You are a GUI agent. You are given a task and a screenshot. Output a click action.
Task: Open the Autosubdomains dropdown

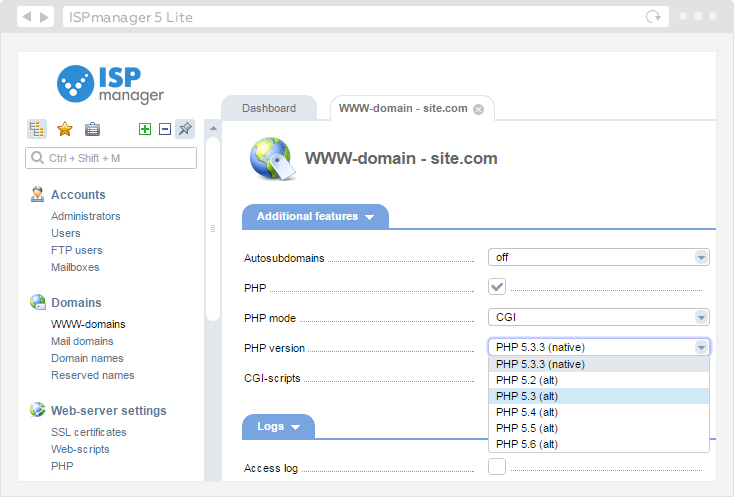[x=598, y=257]
